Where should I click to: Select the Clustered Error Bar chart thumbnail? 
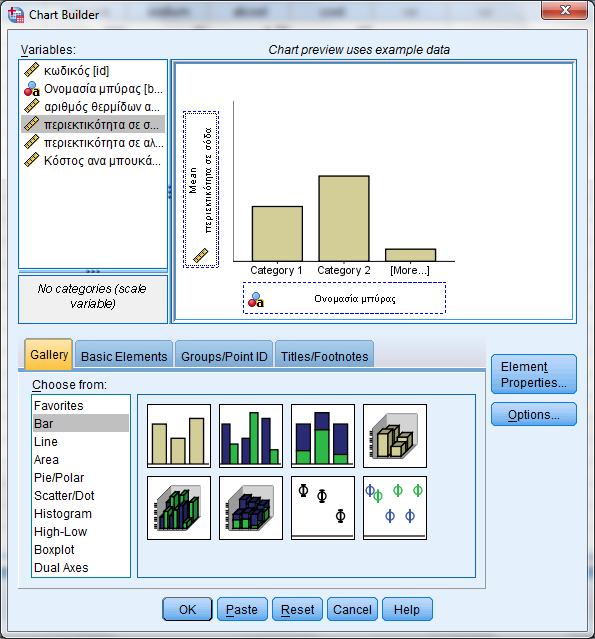(395, 508)
